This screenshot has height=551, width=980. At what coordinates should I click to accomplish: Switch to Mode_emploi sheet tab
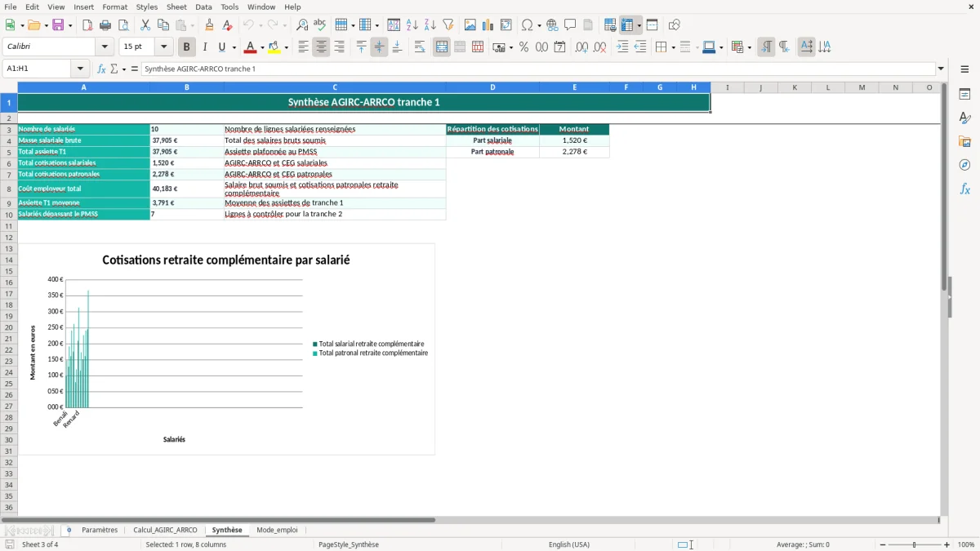point(277,530)
